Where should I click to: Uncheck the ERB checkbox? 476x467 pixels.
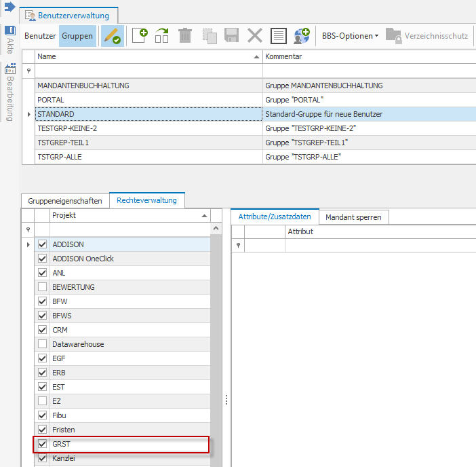[x=42, y=373]
